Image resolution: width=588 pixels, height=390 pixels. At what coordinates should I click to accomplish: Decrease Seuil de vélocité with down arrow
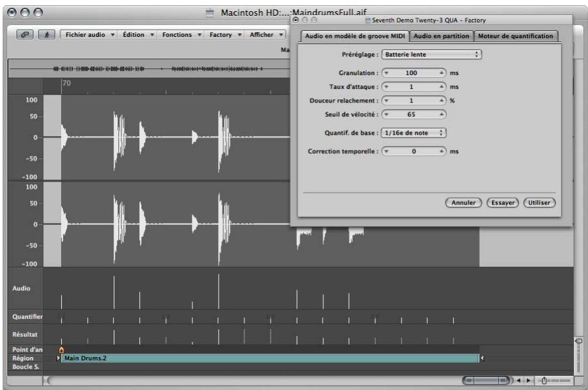(x=386, y=114)
